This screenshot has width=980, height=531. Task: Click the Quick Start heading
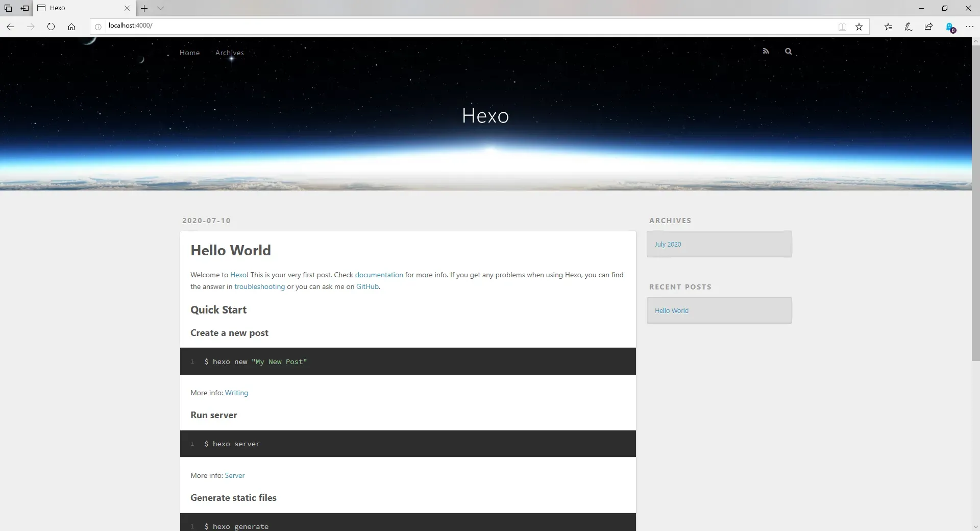coord(218,310)
